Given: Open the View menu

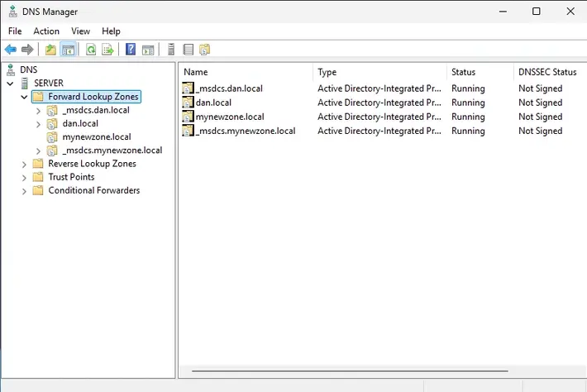Looking at the screenshot, I should pos(80,31).
